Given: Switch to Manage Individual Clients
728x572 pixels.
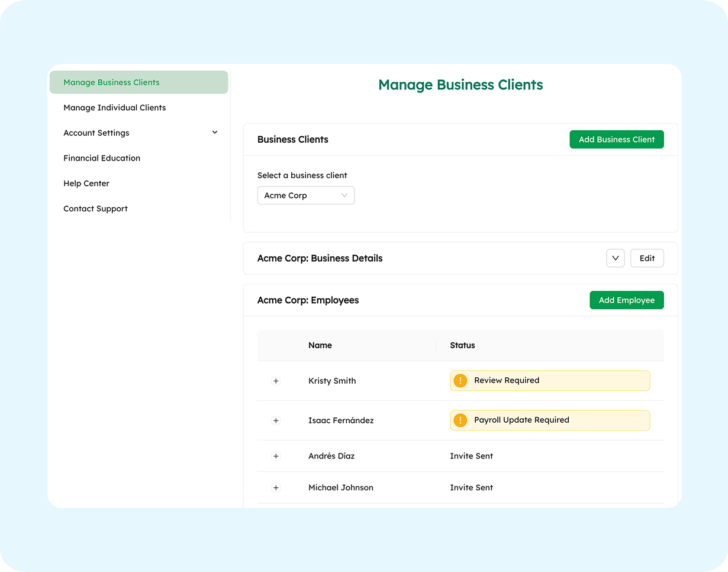Looking at the screenshot, I should (114, 107).
